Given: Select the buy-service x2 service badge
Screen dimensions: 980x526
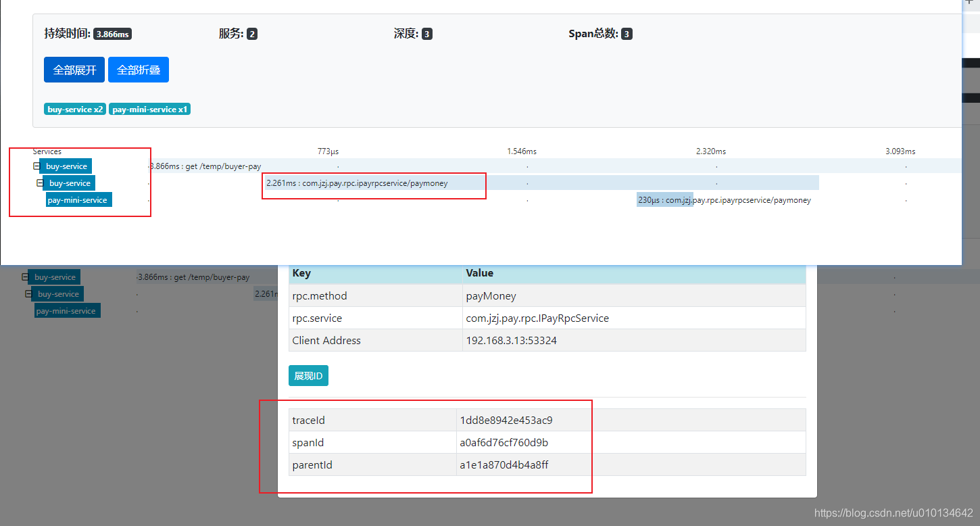Looking at the screenshot, I should click(75, 109).
